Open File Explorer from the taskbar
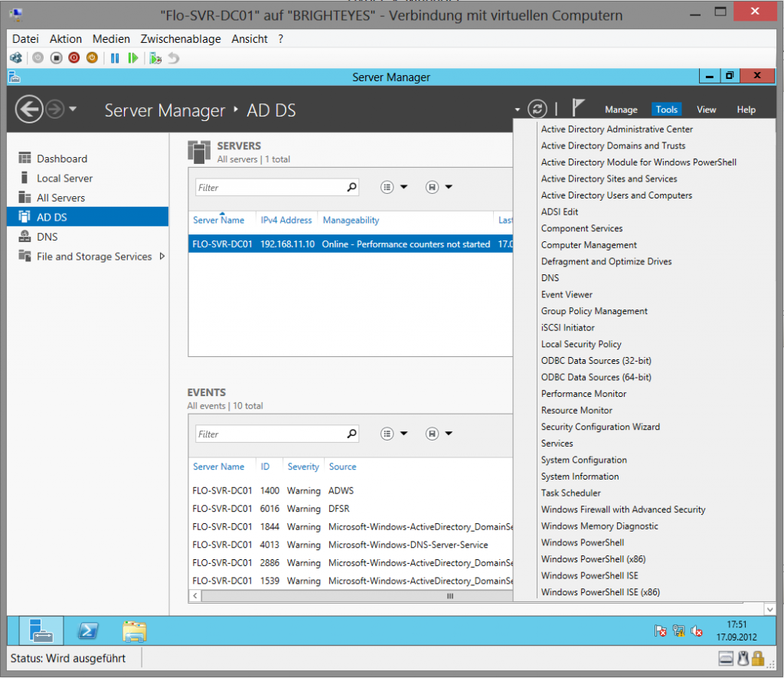This screenshot has width=784, height=678. (134, 631)
